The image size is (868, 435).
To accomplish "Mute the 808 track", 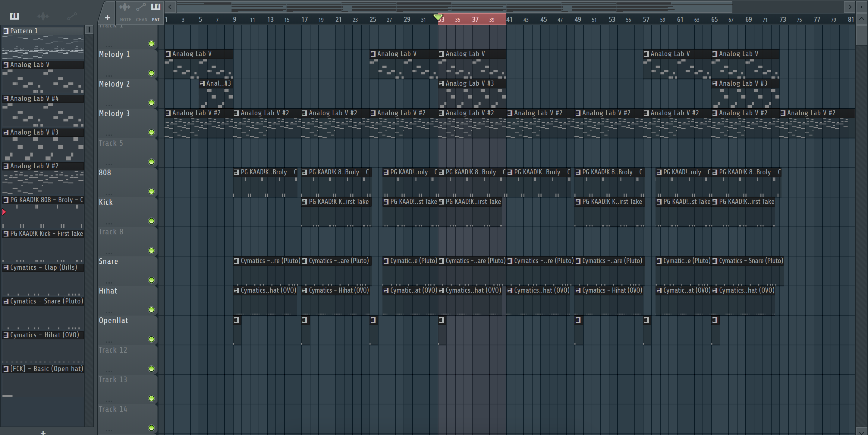I will (x=152, y=192).
